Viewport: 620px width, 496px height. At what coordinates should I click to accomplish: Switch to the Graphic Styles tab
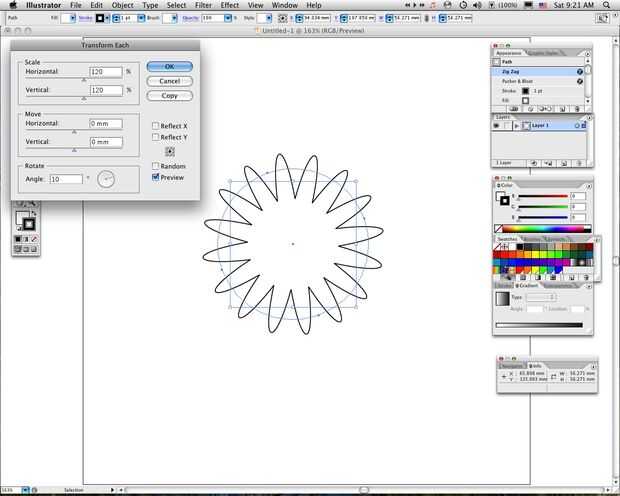(543, 53)
